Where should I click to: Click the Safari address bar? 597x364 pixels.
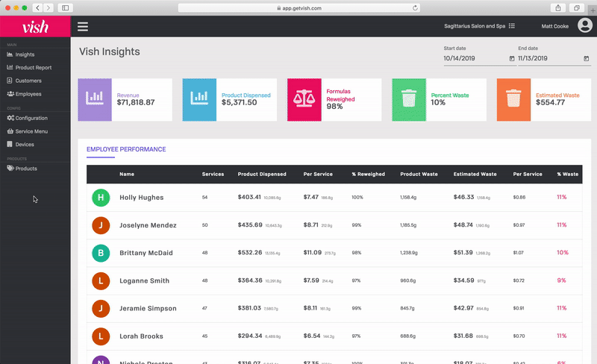pyautogui.click(x=298, y=7)
